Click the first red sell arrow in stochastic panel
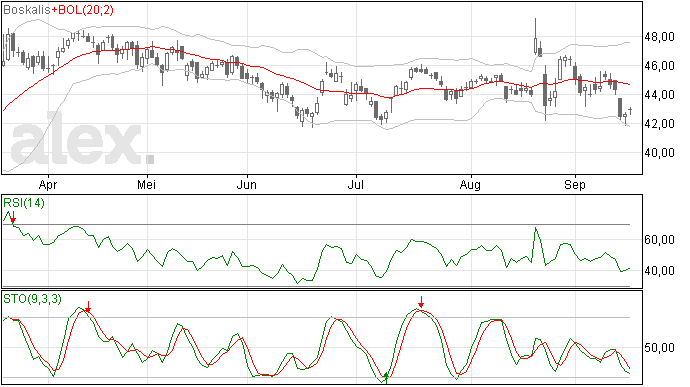The width and height of the screenshot is (690, 387). [88, 307]
